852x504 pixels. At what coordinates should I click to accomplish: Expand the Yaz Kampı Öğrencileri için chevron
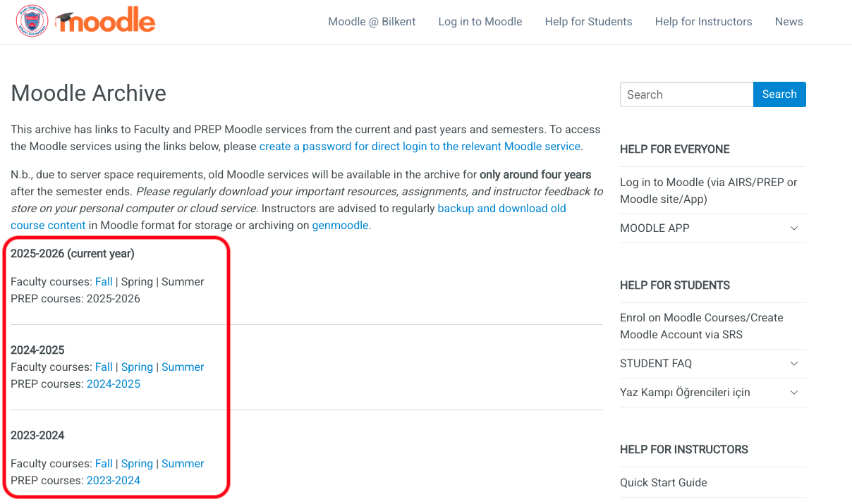[x=794, y=393]
